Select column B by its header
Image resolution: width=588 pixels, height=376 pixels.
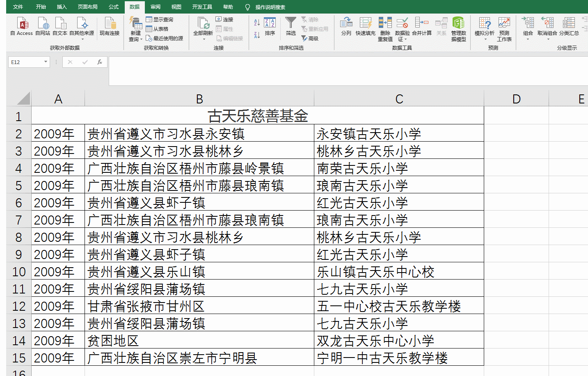pyautogui.click(x=199, y=99)
